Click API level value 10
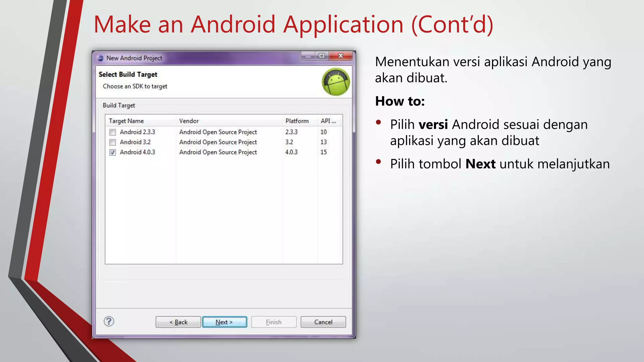644x362 pixels. point(324,132)
